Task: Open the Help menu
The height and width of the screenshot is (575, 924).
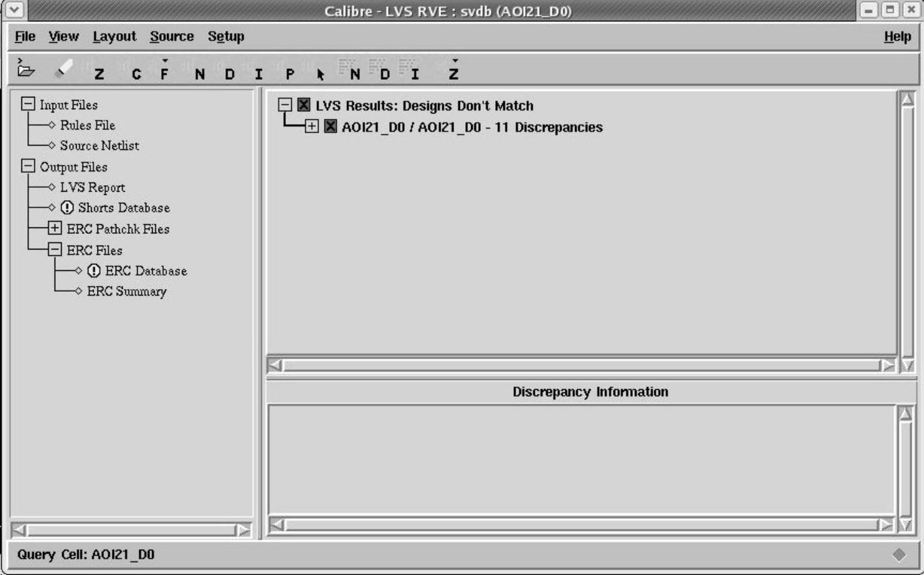Action: click(x=897, y=36)
